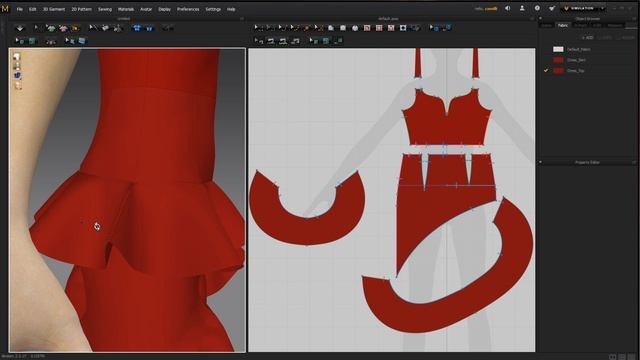This screenshot has width=640, height=360.
Task: Click the pink shirt icon in 3D toolbar
Action: click(x=63, y=28)
